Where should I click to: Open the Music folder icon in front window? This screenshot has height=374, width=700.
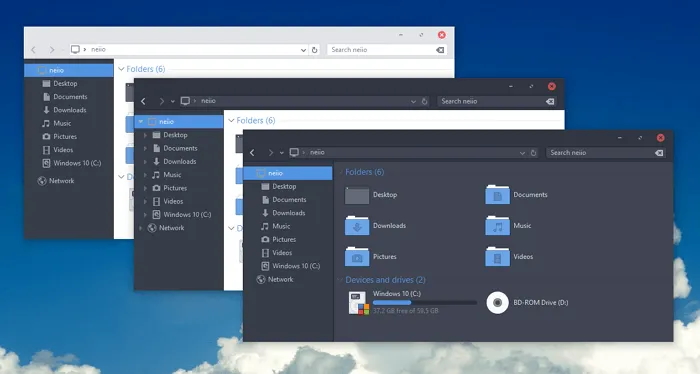point(497,226)
